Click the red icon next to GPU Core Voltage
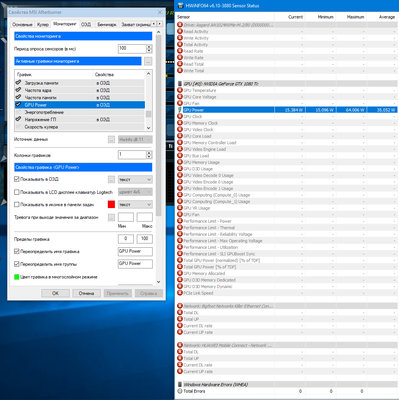The height and width of the screenshot is (400, 399). (180, 97)
